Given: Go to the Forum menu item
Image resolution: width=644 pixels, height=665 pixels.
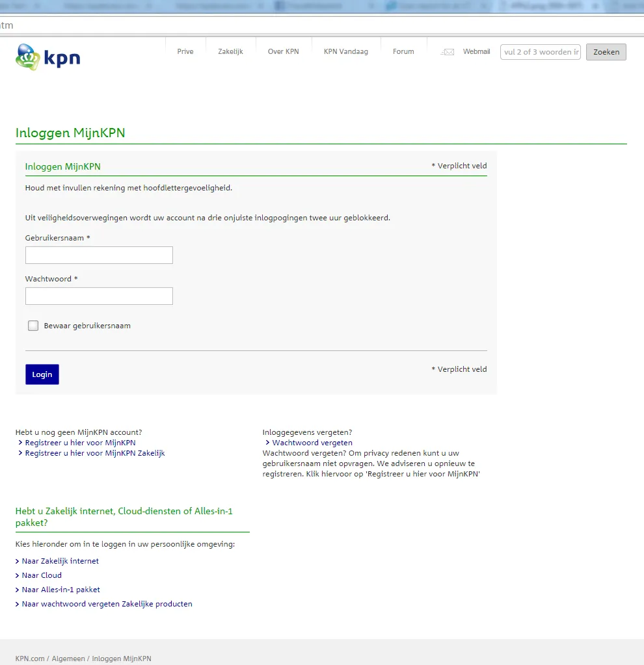Looking at the screenshot, I should tap(403, 51).
